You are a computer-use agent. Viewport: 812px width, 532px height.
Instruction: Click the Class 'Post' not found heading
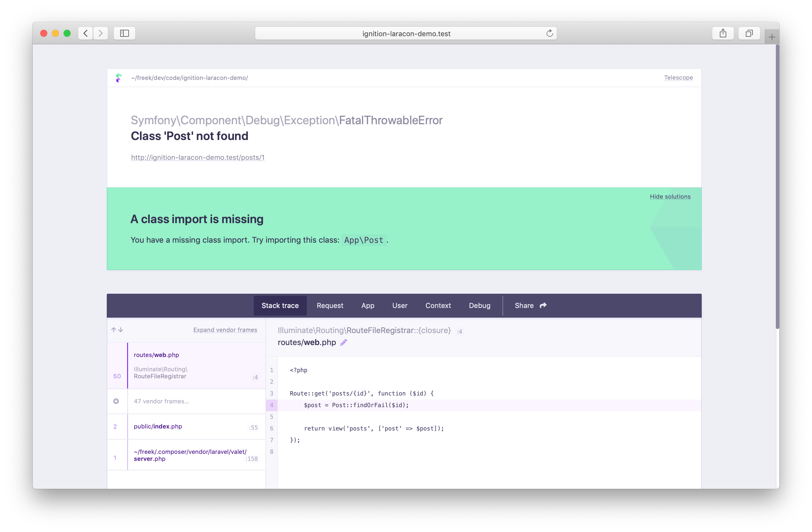click(190, 136)
